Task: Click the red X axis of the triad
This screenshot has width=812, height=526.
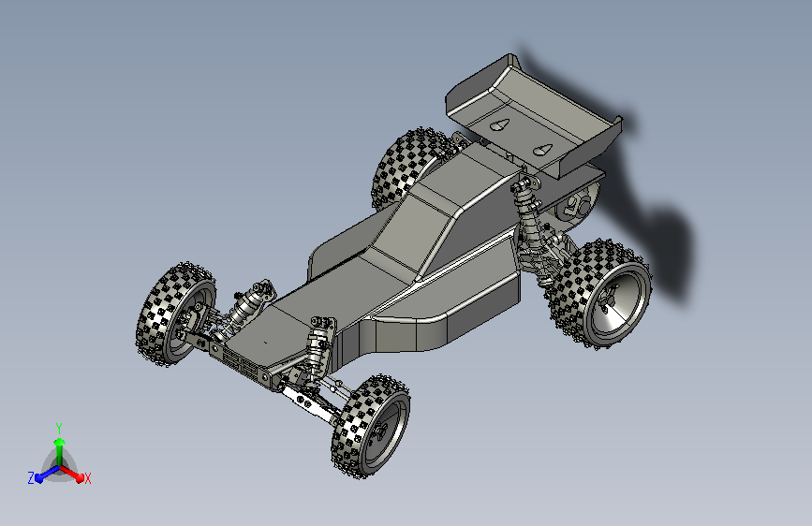Action: pos(72,474)
